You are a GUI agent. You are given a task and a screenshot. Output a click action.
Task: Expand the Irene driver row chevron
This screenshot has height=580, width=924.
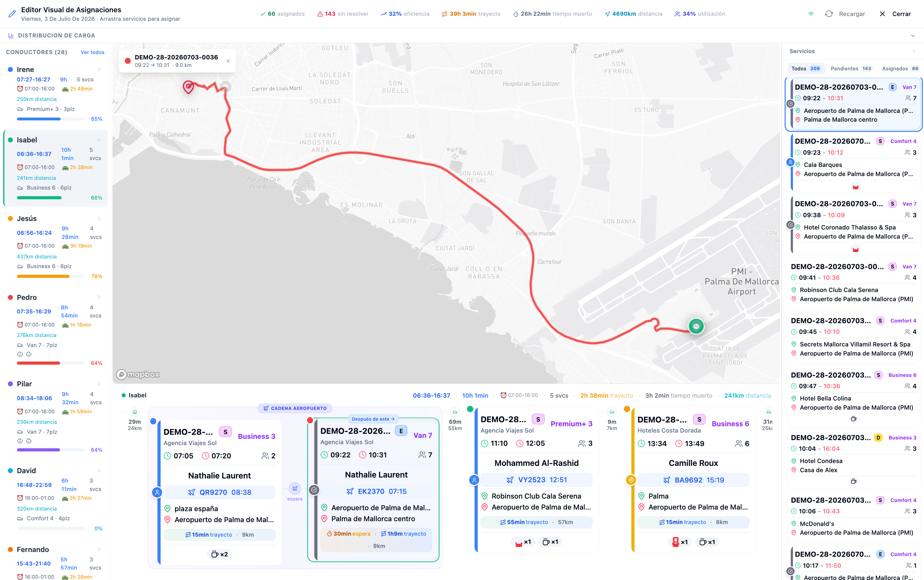pos(99,69)
